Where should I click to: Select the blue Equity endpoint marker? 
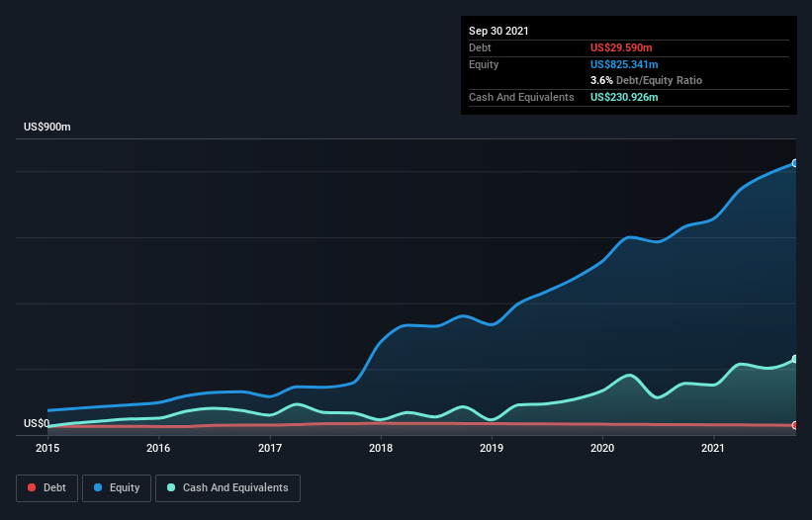point(795,163)
